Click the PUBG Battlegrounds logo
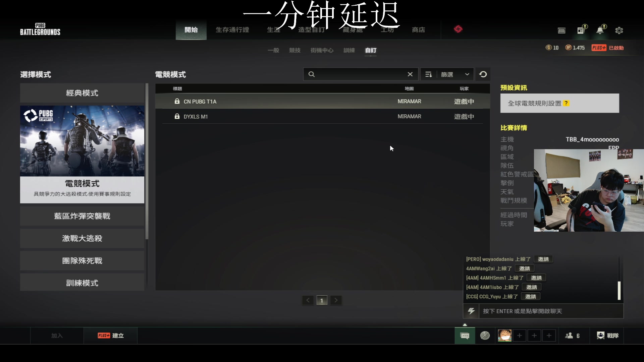 point(40,29)
